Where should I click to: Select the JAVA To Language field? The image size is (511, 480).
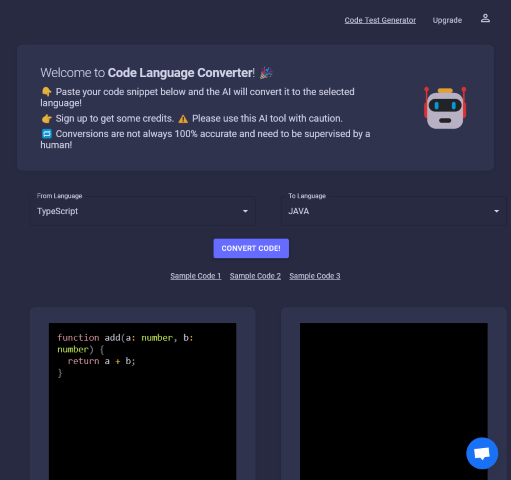coord(394,211)
